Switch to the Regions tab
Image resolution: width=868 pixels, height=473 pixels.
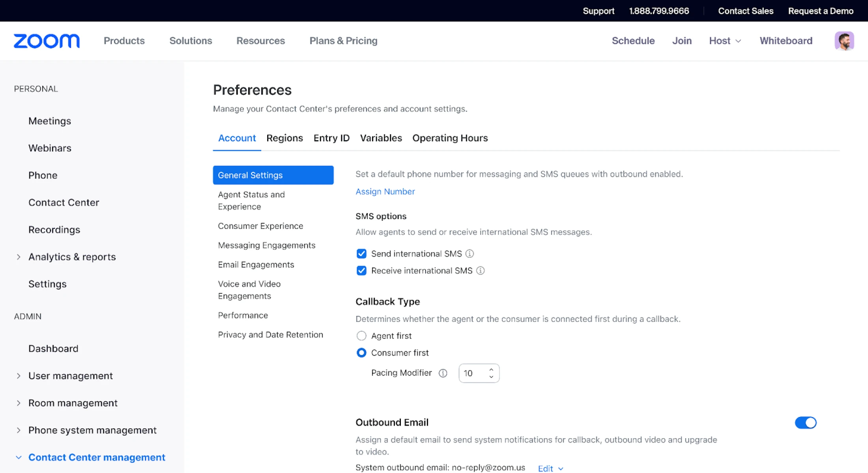pos(284,138)
